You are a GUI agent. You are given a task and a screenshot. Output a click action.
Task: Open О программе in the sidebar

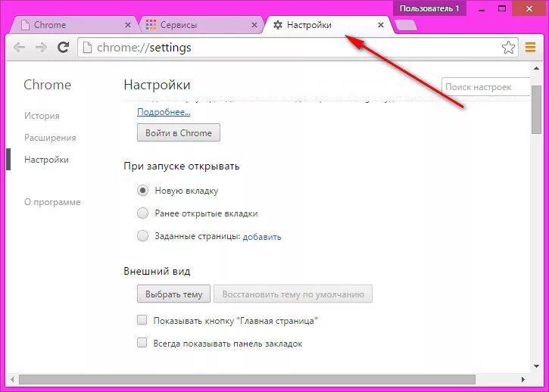pyautogui.click(x=52, y=202)
